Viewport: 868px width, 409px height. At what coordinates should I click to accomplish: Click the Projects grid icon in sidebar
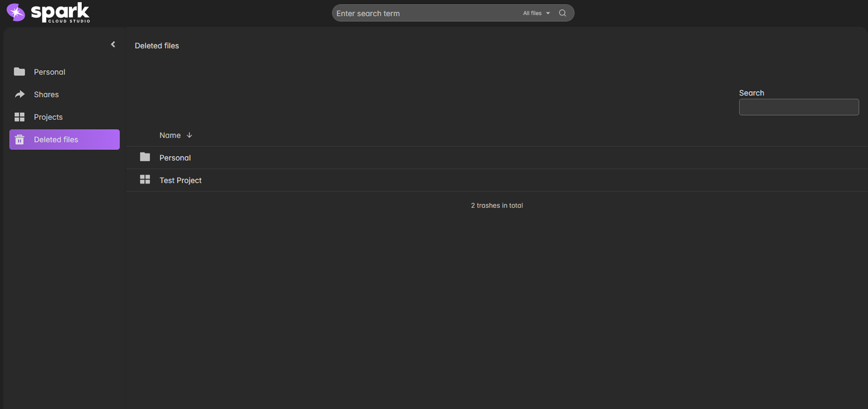pyautogui.click(x=19, y=117)
